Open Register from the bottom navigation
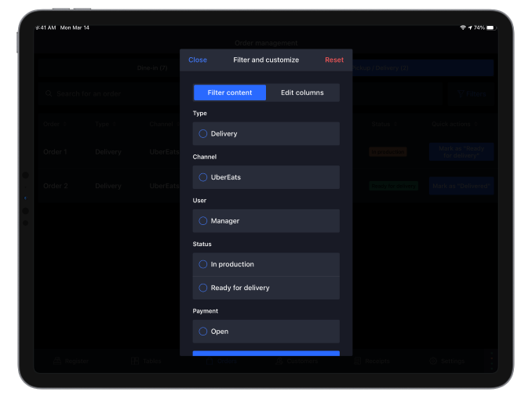This screenshot has height=399, width=532. 71,361
